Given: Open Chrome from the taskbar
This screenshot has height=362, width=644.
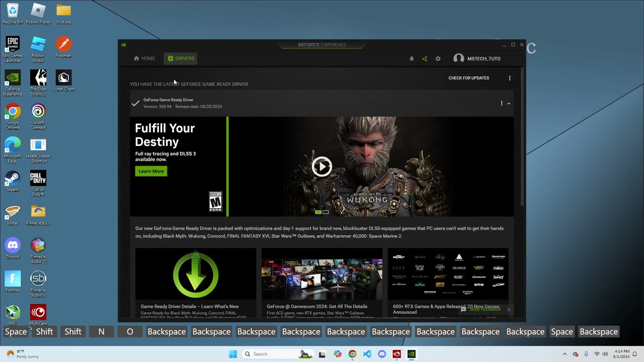Looking at the screenshot, I should click(x=352, y=354).
